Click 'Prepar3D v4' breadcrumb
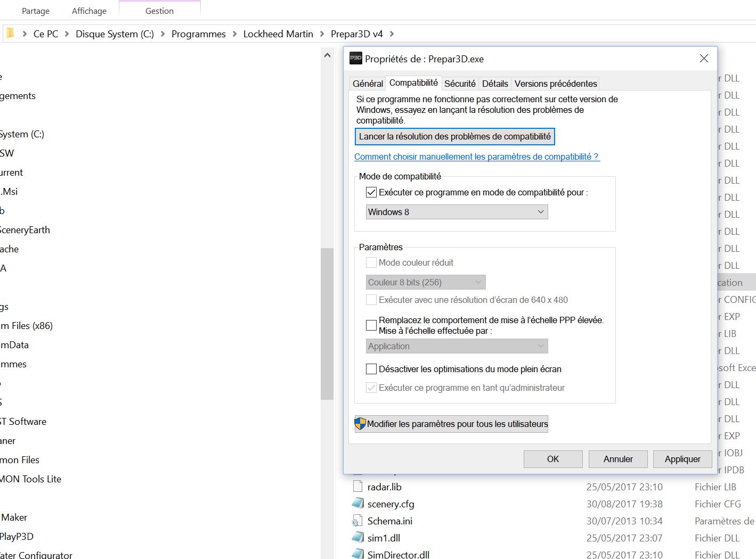756x559 pixels. [356, 34]
